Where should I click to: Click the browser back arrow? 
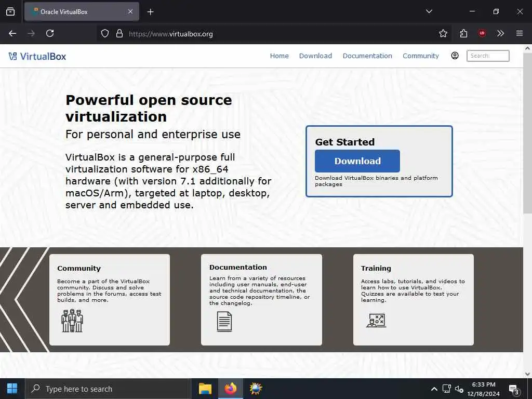point(12,33)
